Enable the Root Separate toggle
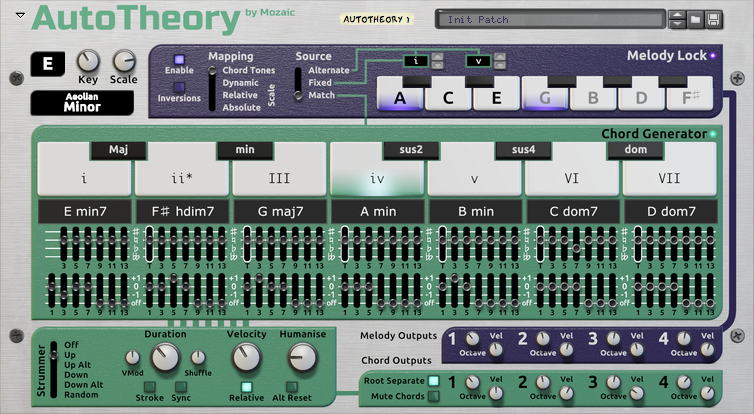 click(x=434, y=381)
